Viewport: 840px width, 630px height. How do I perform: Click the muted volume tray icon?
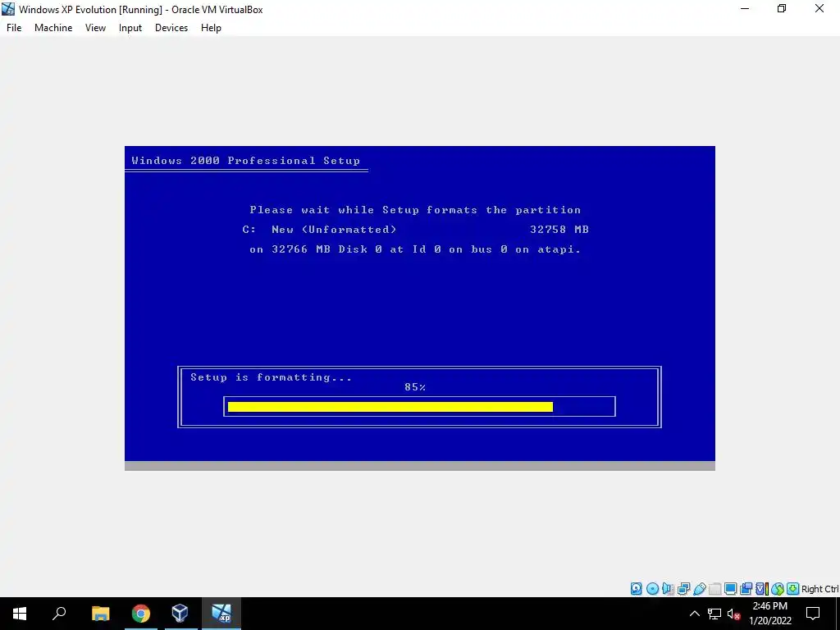click(x=733, y=614)
